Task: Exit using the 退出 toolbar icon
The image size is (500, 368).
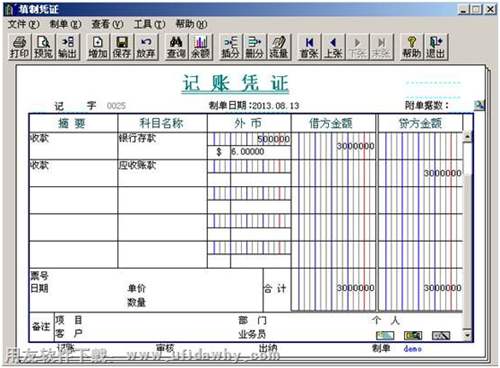Action: (436, 47)
